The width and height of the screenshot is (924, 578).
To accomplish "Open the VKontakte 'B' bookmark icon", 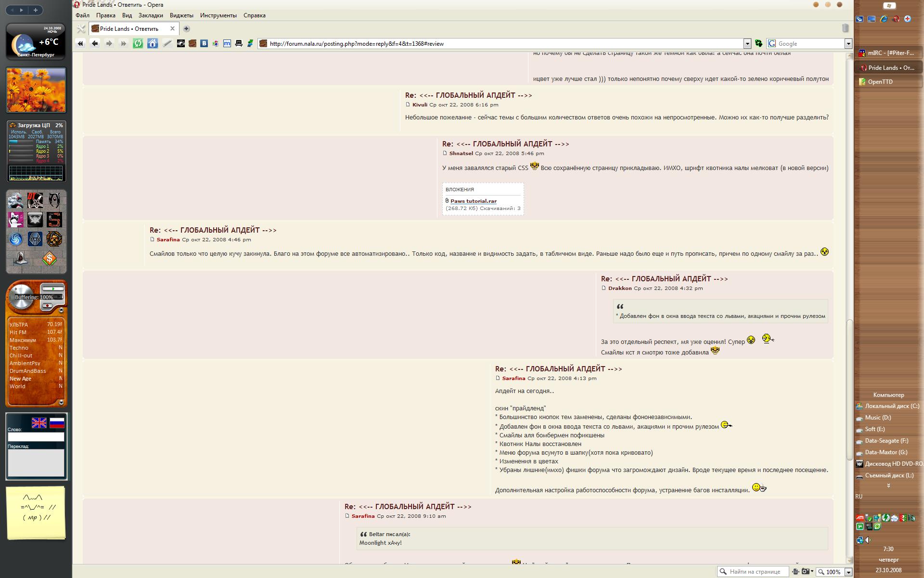I will pos(204,43).
